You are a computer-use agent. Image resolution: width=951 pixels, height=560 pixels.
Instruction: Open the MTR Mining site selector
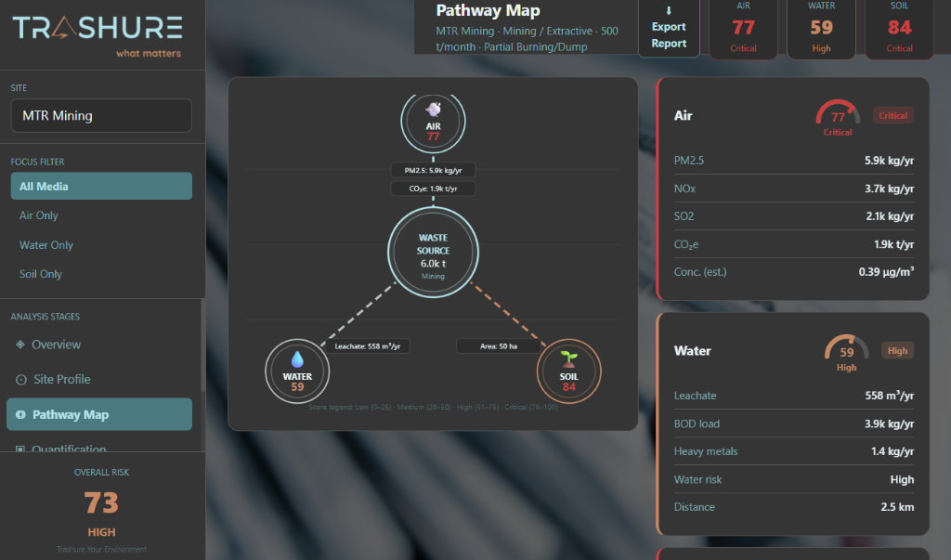(x=101, y=115)
